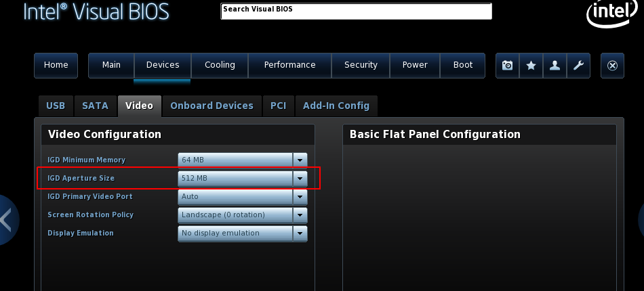Screen dimensions: 644x291
Task: Click the Search Visual BIOS field
Action: click(x=356, y=12)
